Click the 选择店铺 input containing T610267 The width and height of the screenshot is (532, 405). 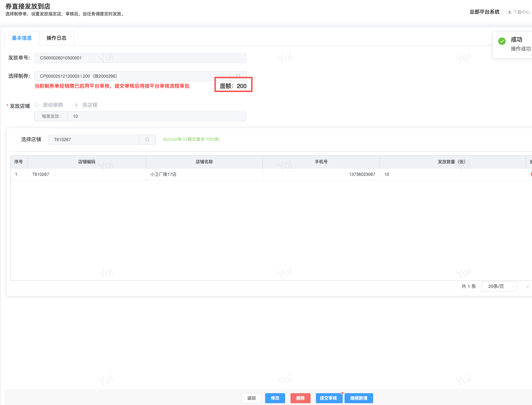94,140
